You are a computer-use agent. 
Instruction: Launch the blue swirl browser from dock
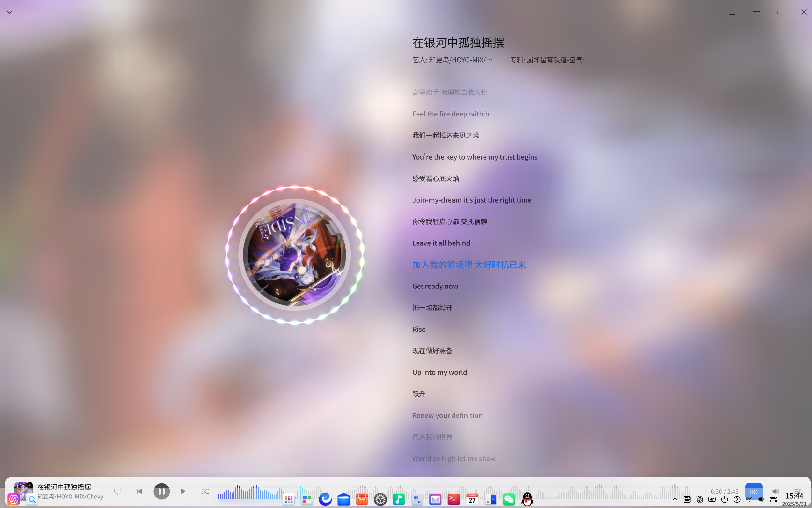point(325,500)
